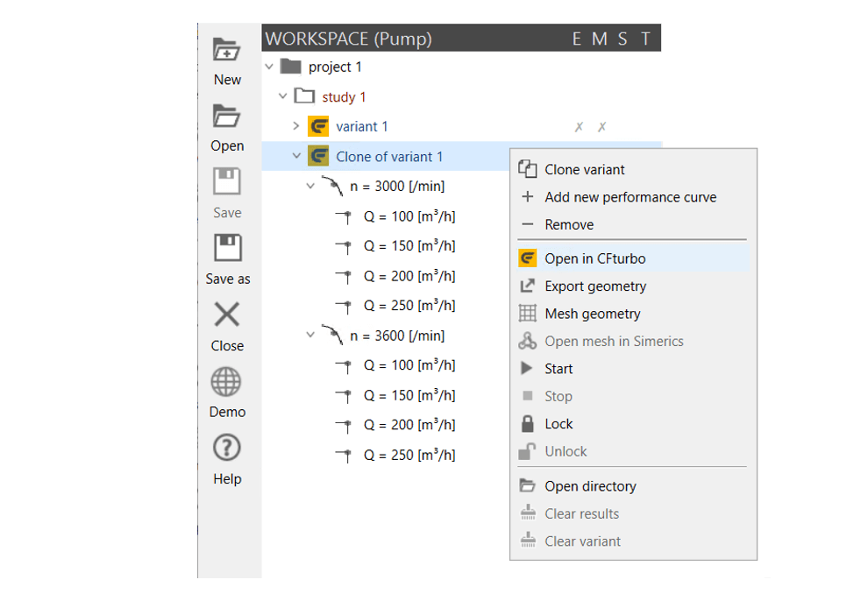Screen dimensions: 868x601
Task: Click the performance curve icon for n = 3600
Action: click(332, 335)
